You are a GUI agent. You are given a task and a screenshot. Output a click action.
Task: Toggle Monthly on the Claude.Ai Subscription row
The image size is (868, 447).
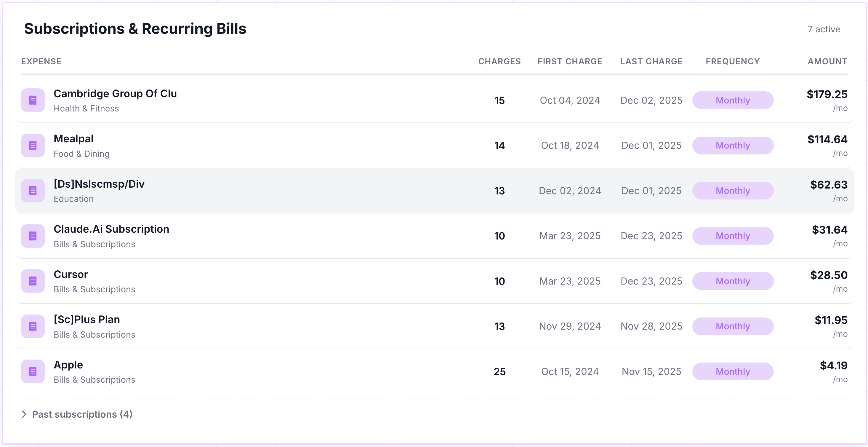click(x=733, y=236)
